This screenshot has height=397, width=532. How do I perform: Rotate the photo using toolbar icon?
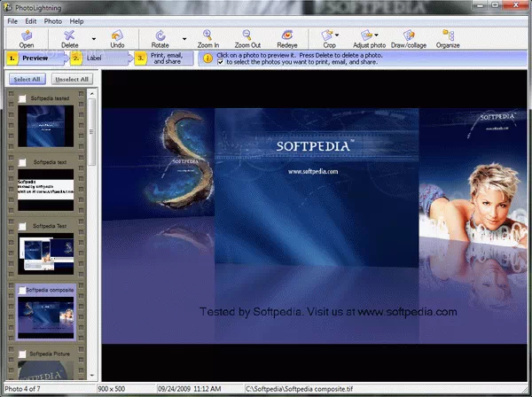[x=160, y=37]
